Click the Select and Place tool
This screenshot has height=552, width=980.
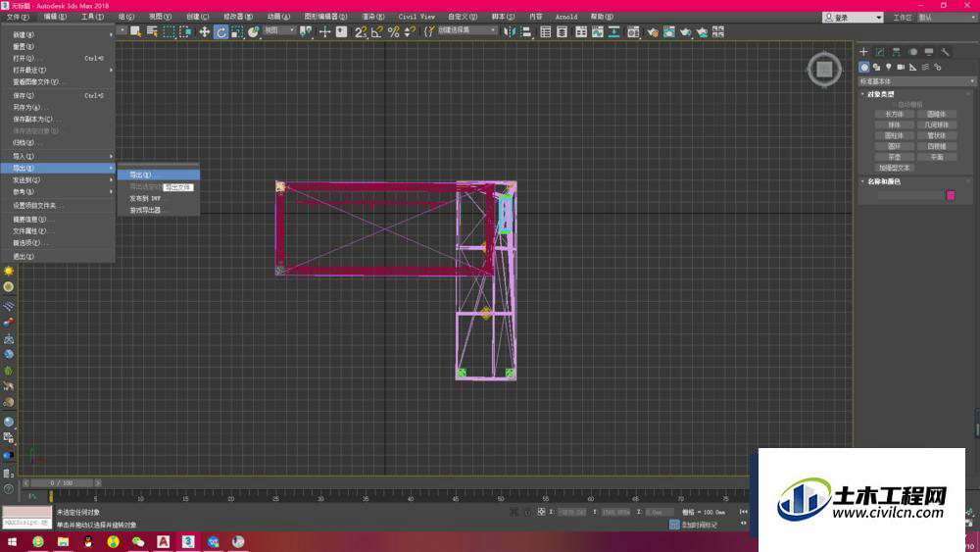(253, 32)
